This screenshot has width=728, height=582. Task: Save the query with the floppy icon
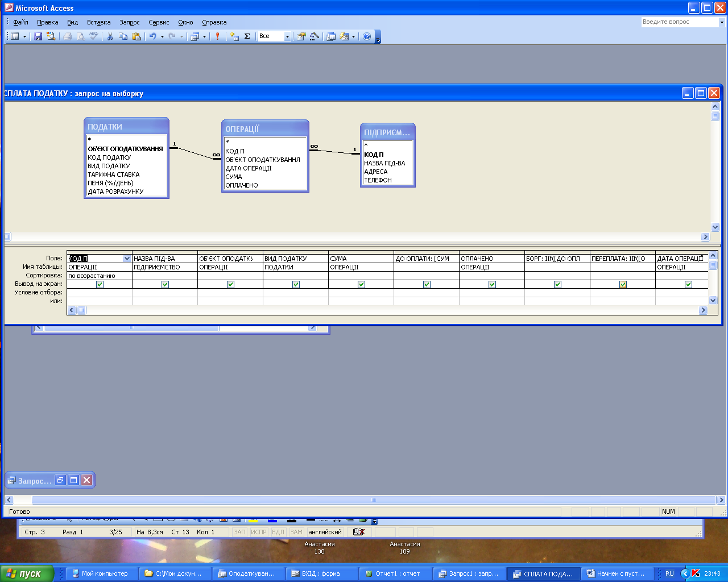point(38,36)
